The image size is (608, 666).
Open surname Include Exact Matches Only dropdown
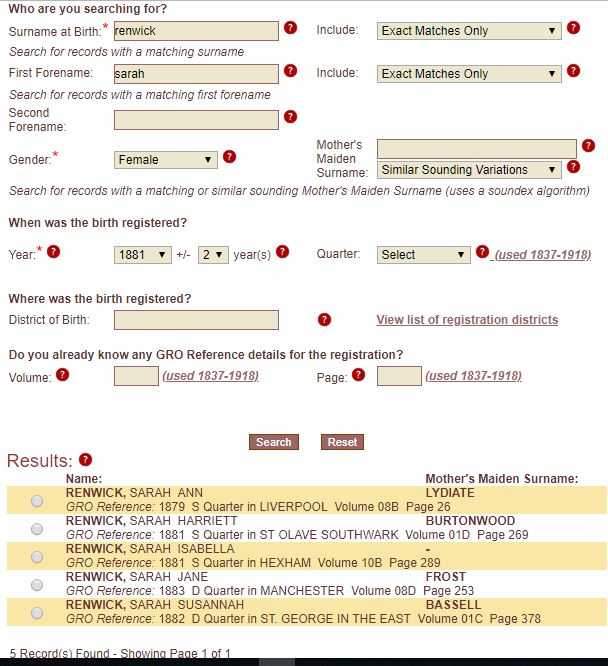[469, 31]
